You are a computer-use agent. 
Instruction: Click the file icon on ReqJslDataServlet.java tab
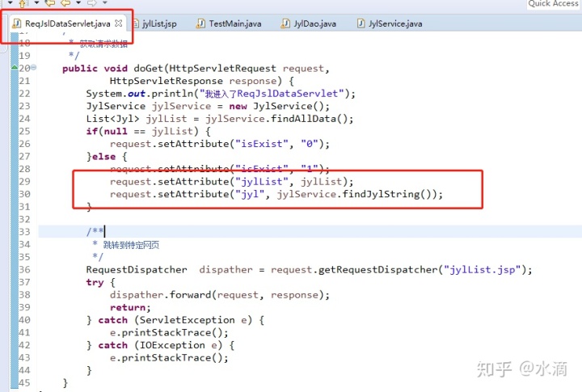click(x=17, y=23)
